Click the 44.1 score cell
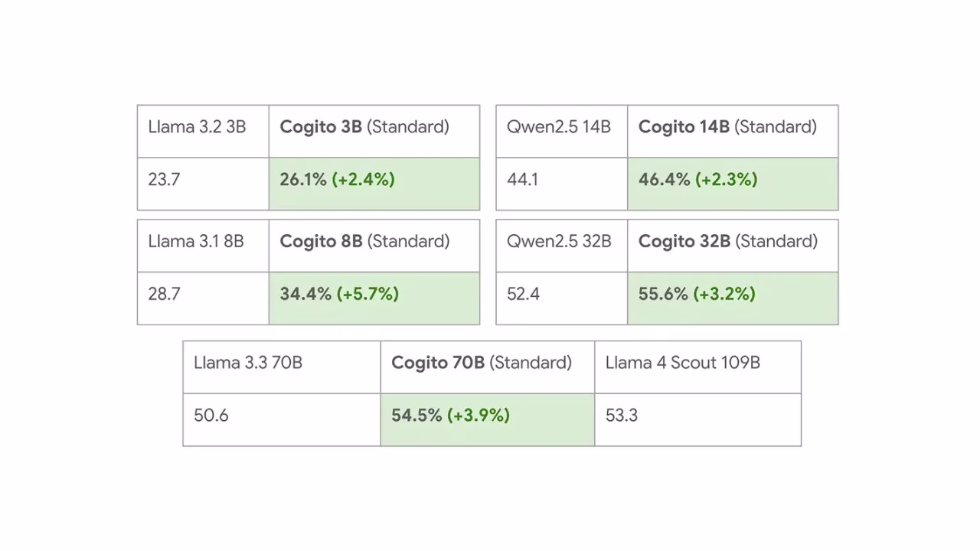This screenshot has height=551, width=980. pos(562,184)
